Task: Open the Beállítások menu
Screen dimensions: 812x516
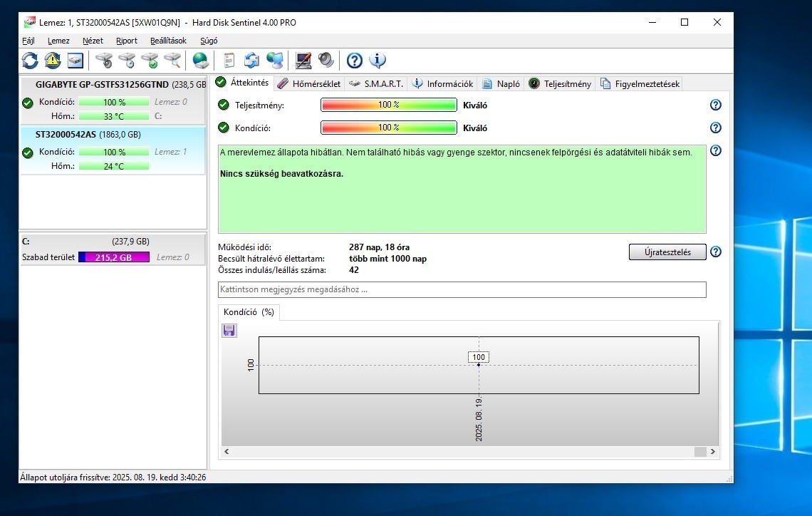Action: (168, 41)
